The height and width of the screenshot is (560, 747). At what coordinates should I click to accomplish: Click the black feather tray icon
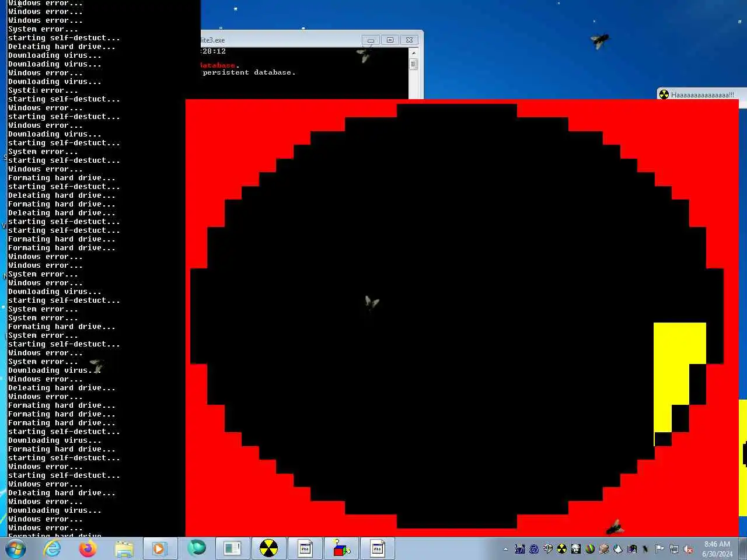click(645, 549)
